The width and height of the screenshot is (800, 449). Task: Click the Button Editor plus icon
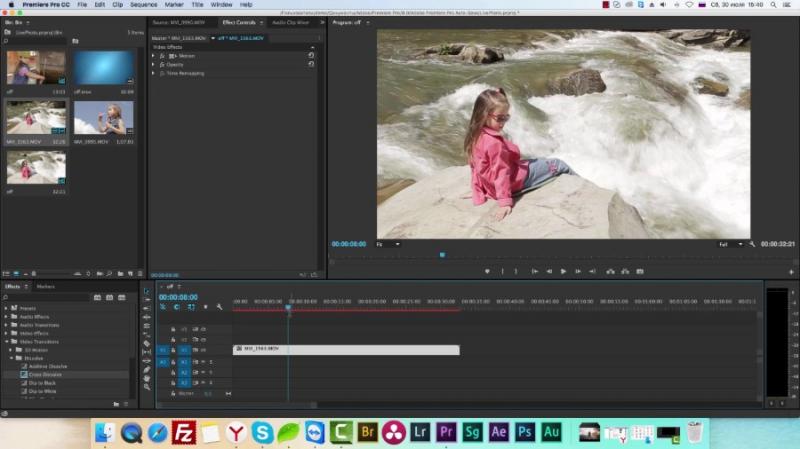tap(792, 271)
